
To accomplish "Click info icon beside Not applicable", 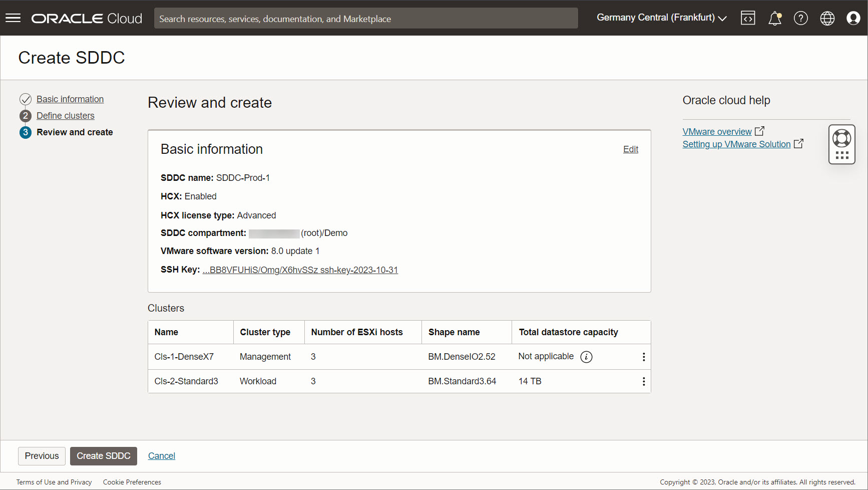I will [x=586, y=357].
